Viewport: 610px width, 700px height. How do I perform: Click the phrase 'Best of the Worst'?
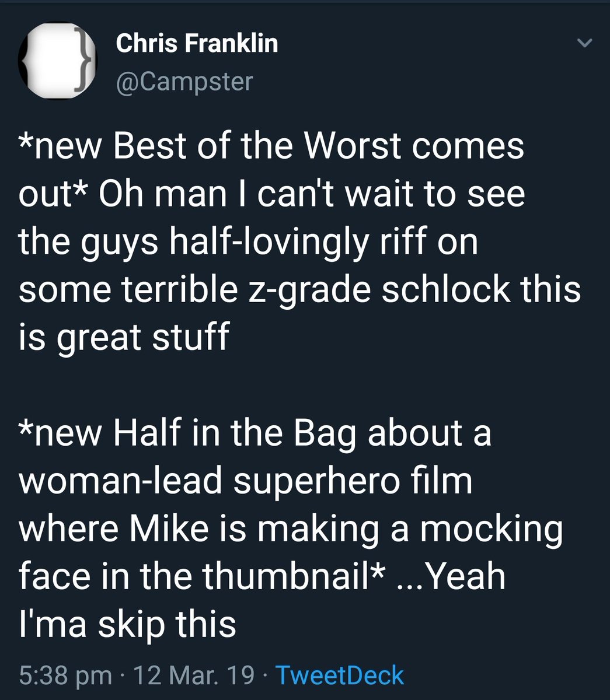[257, 146]
